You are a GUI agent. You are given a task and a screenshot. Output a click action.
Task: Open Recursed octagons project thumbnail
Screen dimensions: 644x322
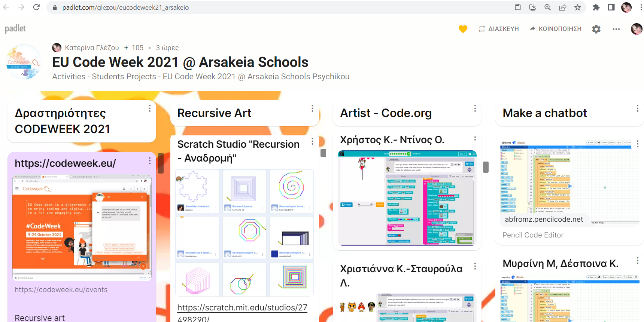(x=244, y=237)
